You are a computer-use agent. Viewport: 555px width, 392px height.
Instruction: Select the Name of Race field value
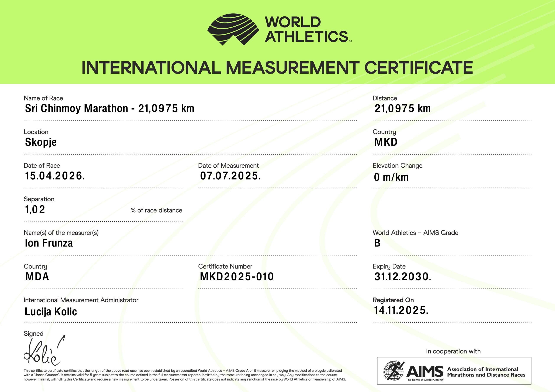click(109, 109)
